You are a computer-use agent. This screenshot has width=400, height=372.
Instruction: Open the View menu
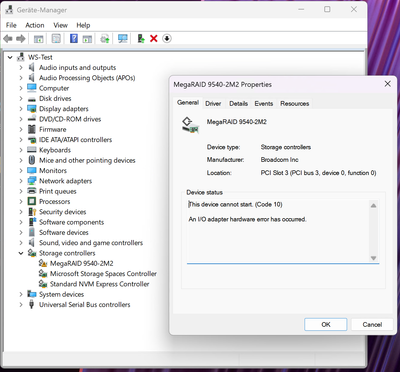[x=60, y=25]
